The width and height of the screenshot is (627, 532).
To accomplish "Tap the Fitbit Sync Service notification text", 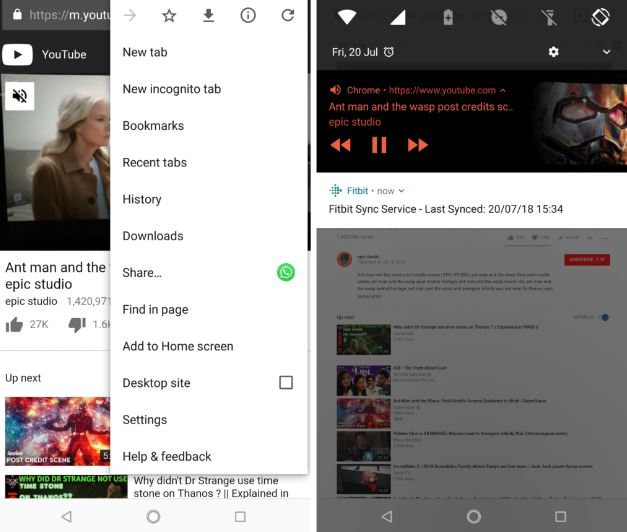I will click(x=446, y=209).
